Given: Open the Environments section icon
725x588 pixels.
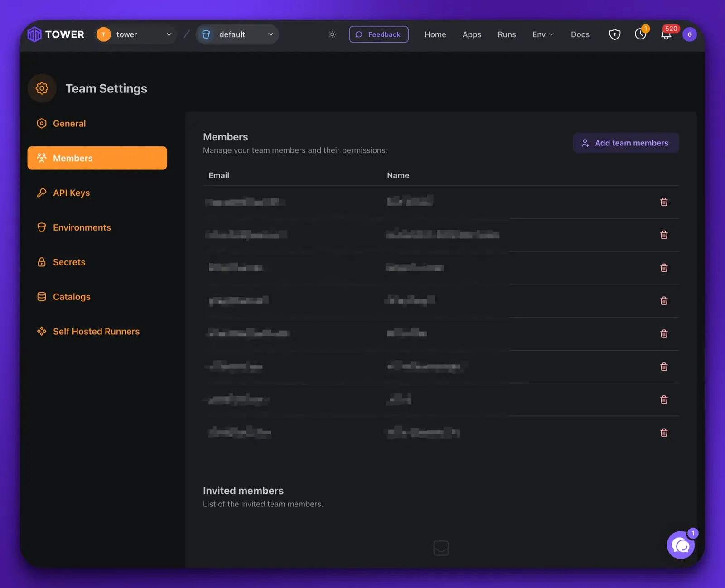Looking at the screenshot, I should click(x=42, y=227).
